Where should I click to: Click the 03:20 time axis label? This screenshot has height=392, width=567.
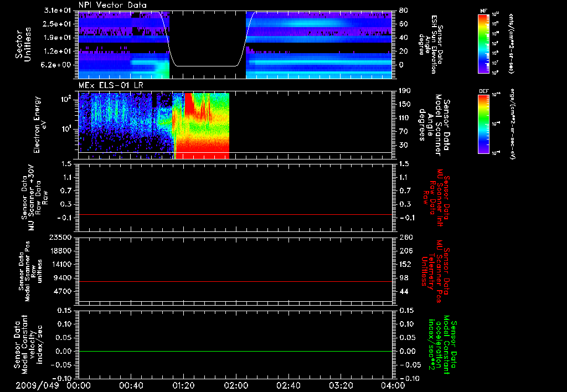point(341,385)
